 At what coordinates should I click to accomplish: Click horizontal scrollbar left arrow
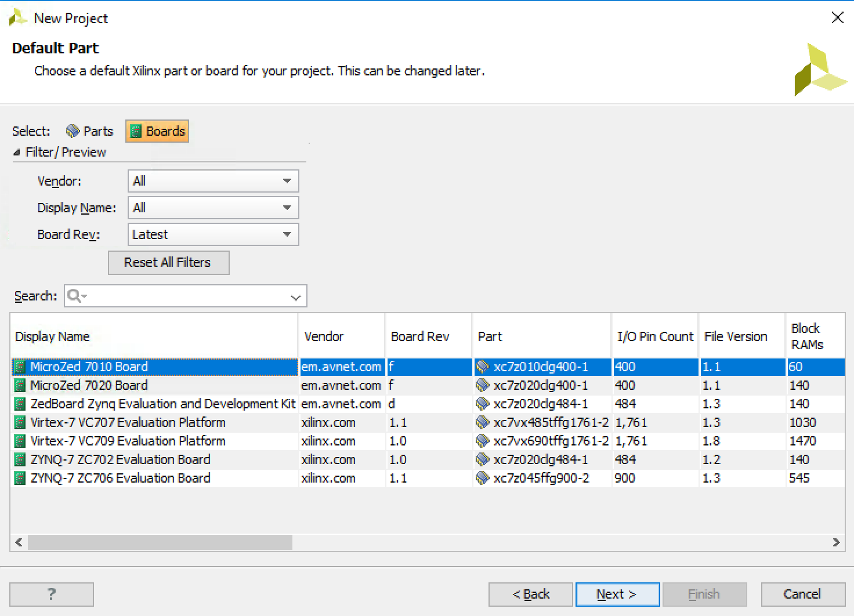pyautogui.click(x=19, y=542)
